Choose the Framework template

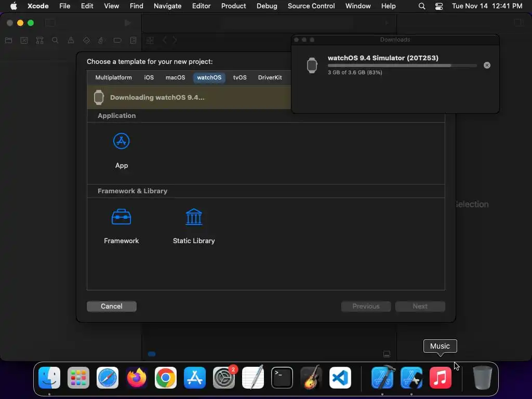[x=121, y=217]
